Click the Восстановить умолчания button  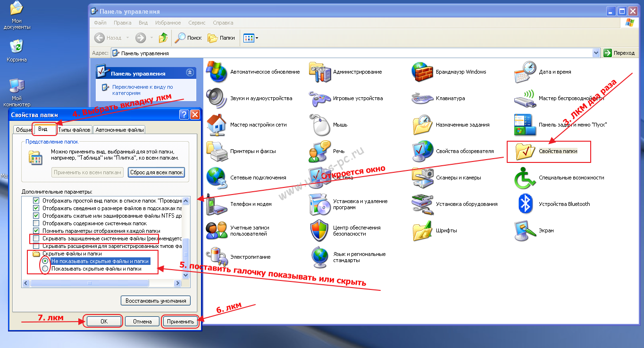tap(155, 301)
